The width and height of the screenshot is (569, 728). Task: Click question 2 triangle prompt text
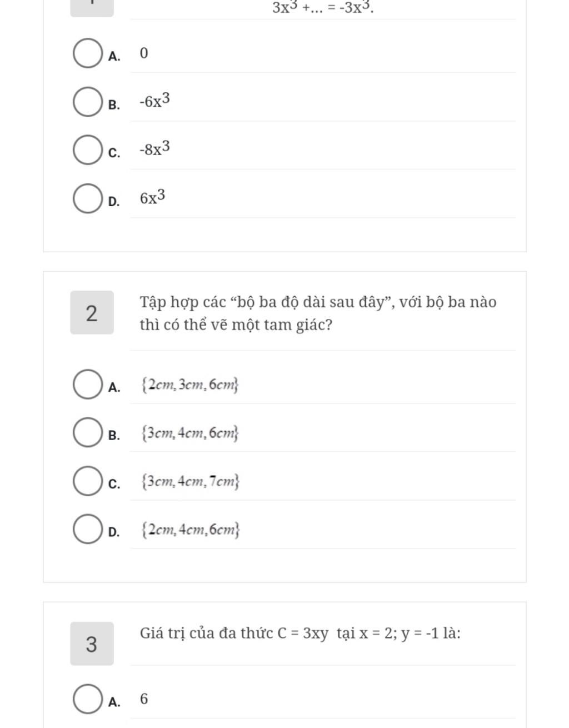(x=318, y=313)
